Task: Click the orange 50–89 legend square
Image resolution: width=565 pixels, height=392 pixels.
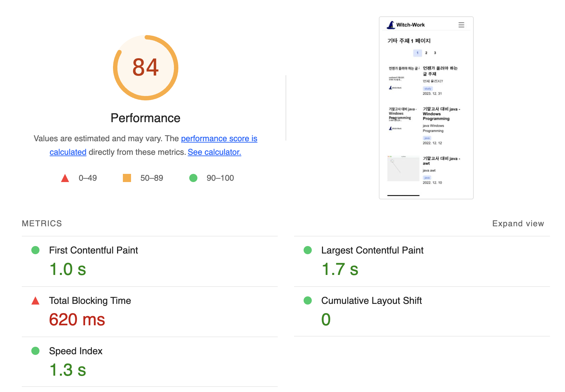Action: coord(127,178)
